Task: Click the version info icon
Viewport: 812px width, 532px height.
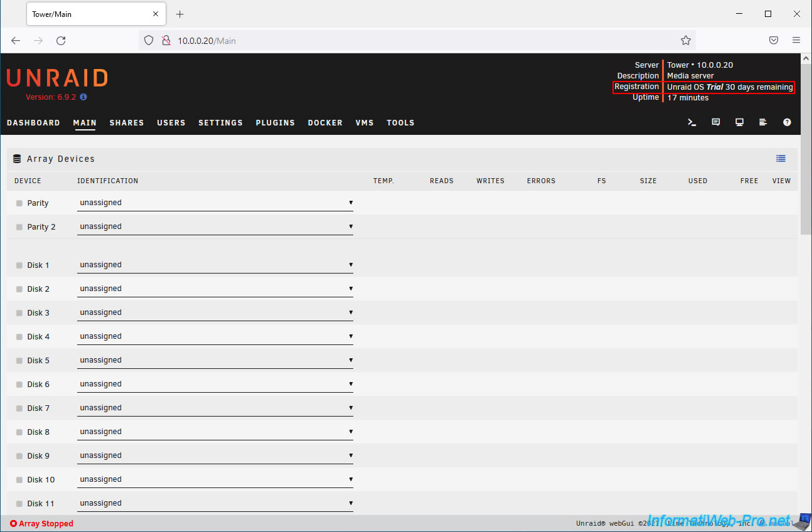Action: (83, 97)
